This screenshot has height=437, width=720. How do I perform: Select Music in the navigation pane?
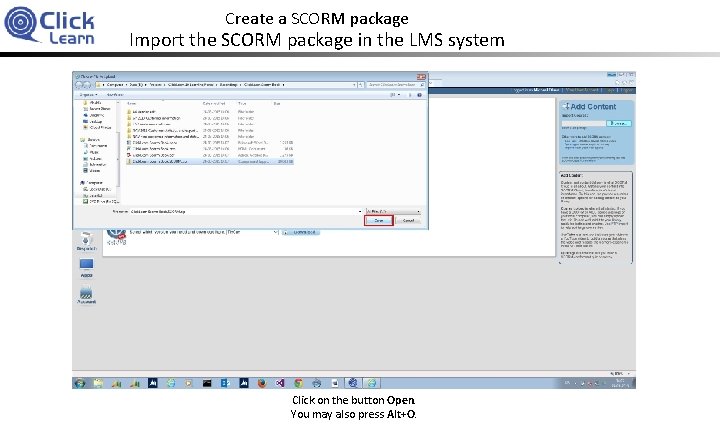coord(91,152)
